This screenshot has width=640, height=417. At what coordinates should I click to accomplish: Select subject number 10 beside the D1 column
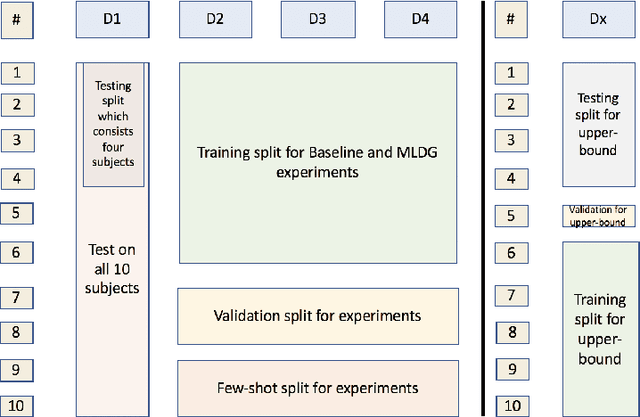(16, 405)
